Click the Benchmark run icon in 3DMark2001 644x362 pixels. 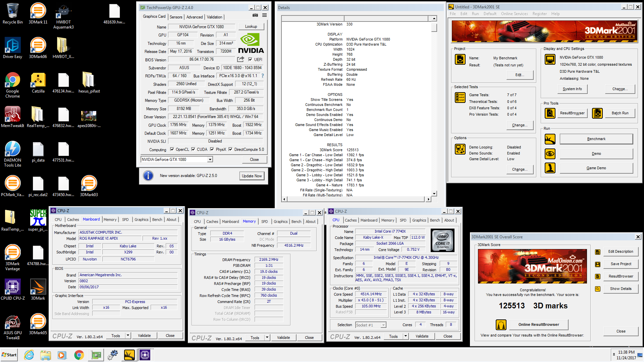pyautogui.click(x=550, y=139)
